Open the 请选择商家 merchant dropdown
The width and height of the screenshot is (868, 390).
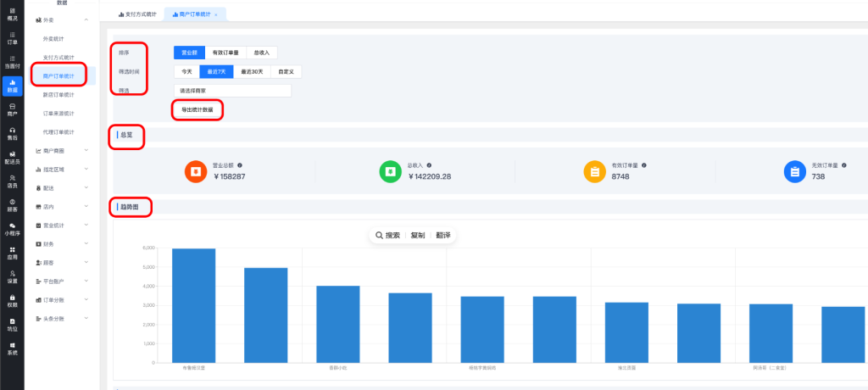tap(231, 90)
